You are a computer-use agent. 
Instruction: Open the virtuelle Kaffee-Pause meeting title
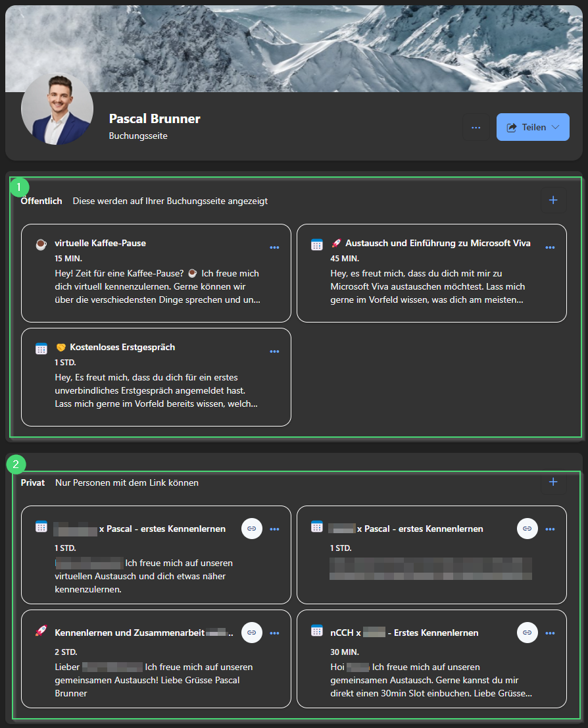tap(100, 243)
